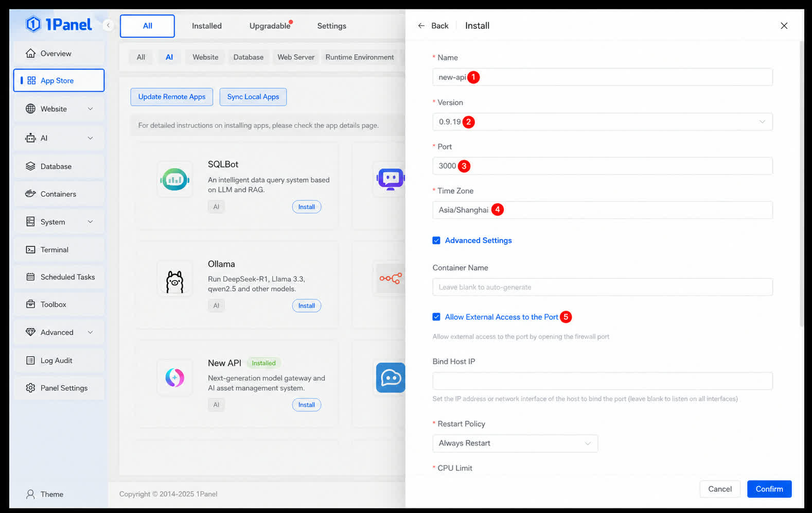Click Update Remote Apps button
Screen dimensions: 812x513
(x=172, y=96)
